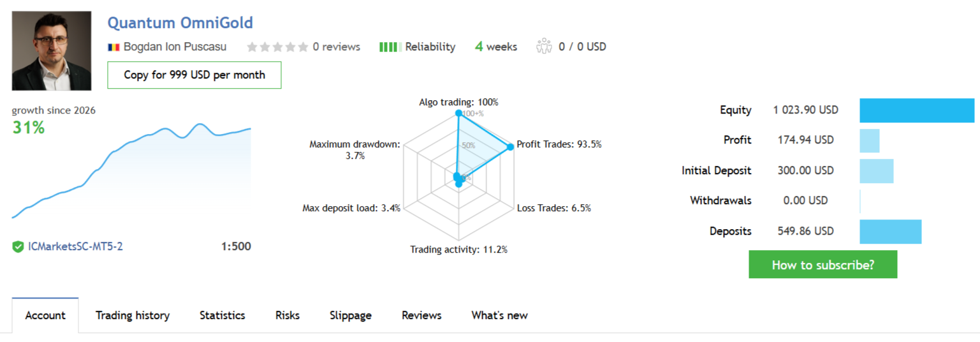Viewport: 980px width, 342px height.
Task: Click the subscribers people icon
Action: [x=544, y=46]
